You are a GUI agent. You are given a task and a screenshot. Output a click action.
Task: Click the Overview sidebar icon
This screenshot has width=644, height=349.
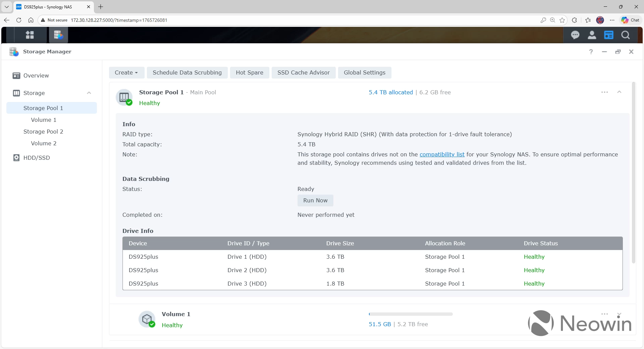pos(16,76)
